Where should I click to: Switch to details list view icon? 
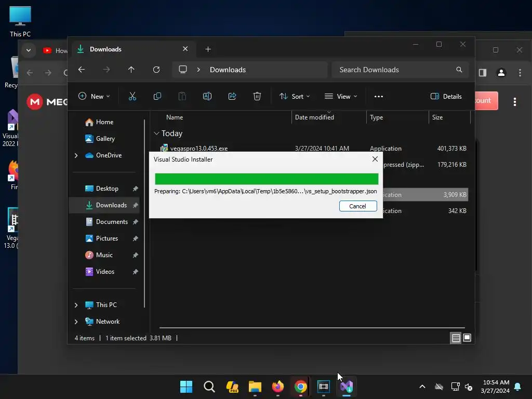coord(456,338)
